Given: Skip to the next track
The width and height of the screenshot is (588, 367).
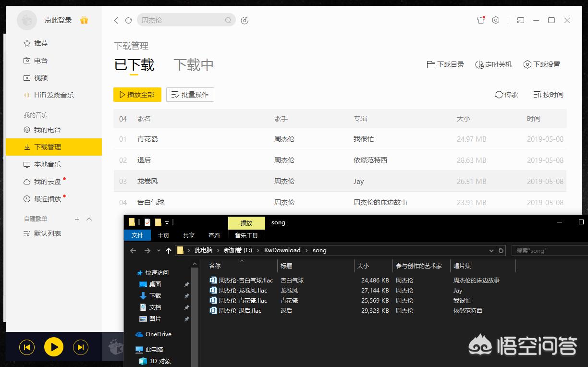Looking at the screenshot, I should (80, 347).
